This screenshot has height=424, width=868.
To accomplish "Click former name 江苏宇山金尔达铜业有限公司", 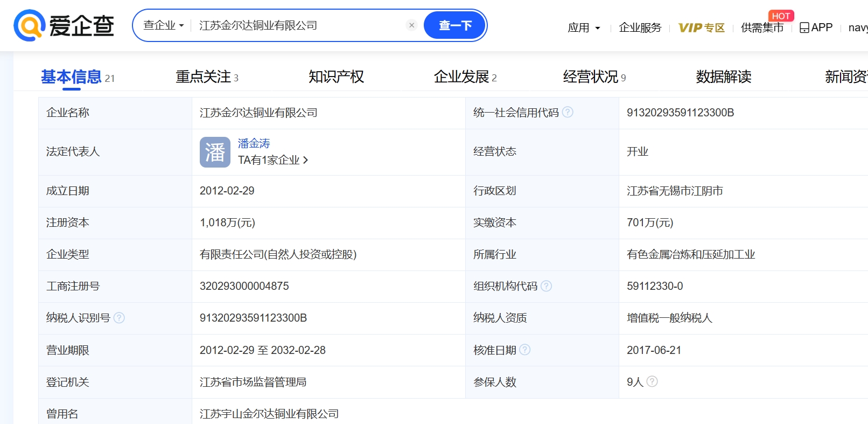I will pos(269,414).
